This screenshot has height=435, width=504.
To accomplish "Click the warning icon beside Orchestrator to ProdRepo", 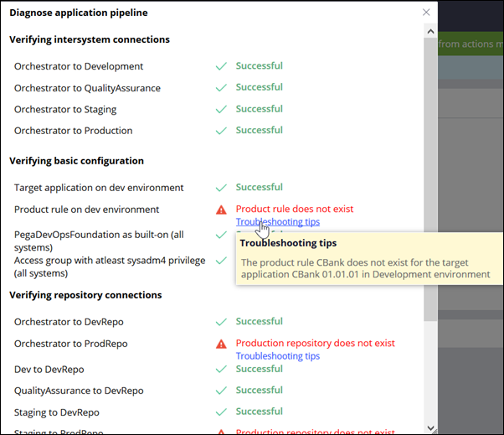I will 221,344.
